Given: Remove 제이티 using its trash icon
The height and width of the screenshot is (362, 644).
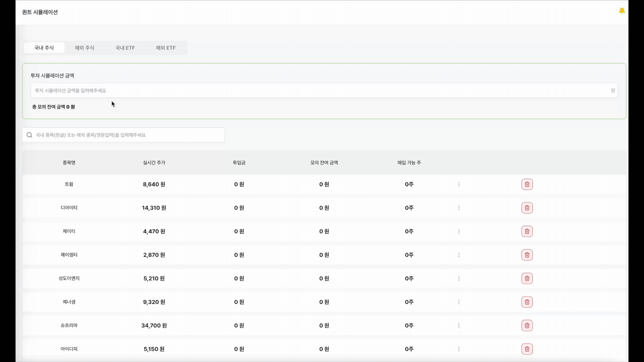Looking at the screenshot, I should coord(527,231).
